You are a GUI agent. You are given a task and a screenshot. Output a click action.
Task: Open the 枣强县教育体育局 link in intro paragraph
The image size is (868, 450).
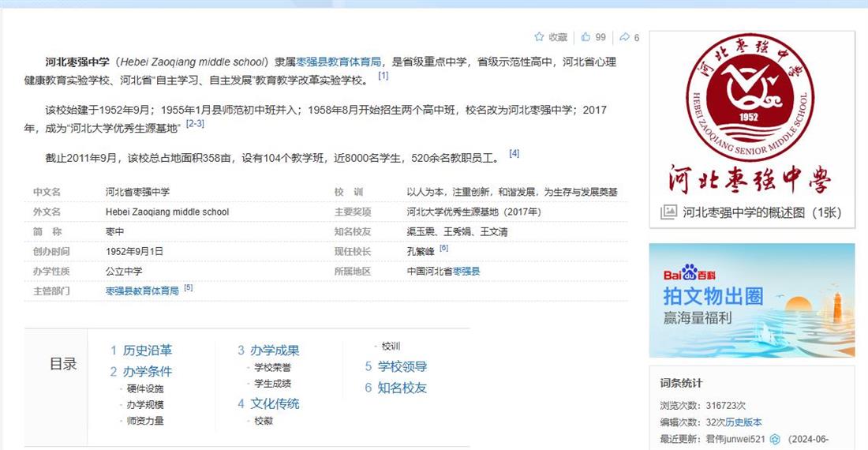339,62
